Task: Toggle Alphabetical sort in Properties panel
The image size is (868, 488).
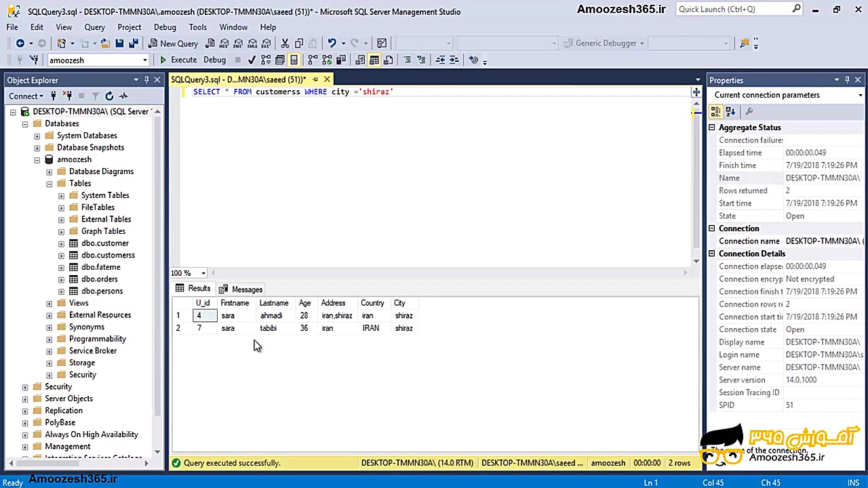Action: [730, 111]
